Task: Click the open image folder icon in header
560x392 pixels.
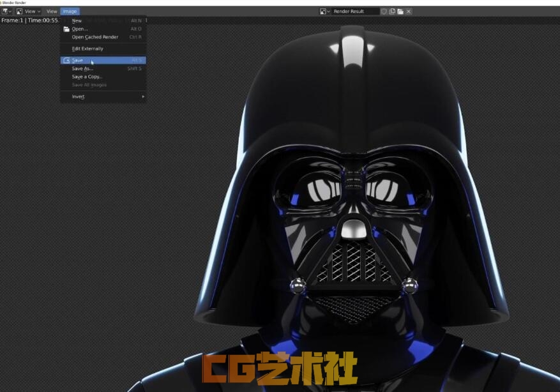Action: coord(400,11)
